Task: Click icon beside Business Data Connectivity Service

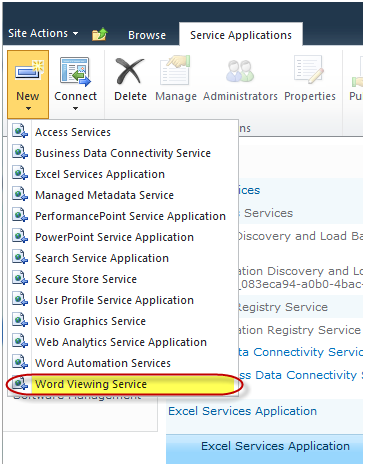Action: click(20, 152)
